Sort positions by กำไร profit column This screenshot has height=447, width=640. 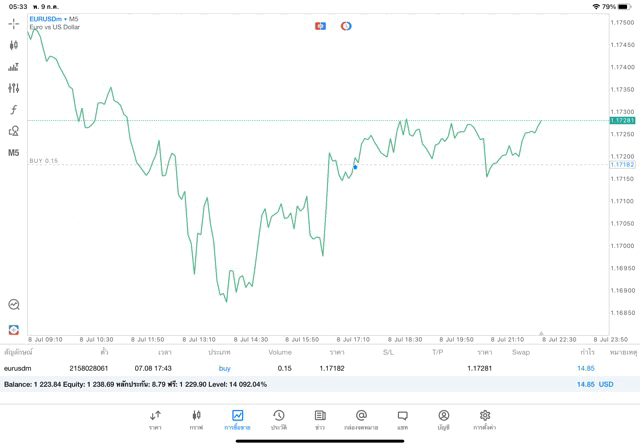click(586, 353)
